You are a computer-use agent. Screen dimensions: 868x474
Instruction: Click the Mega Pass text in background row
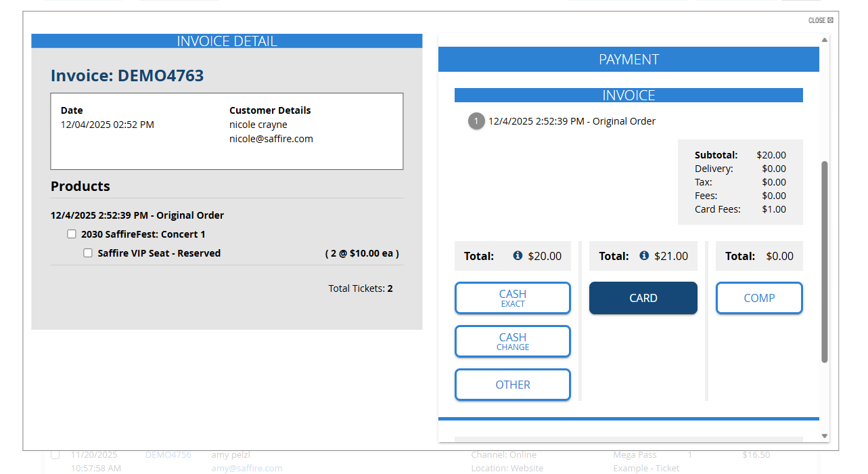coord(635,455)
